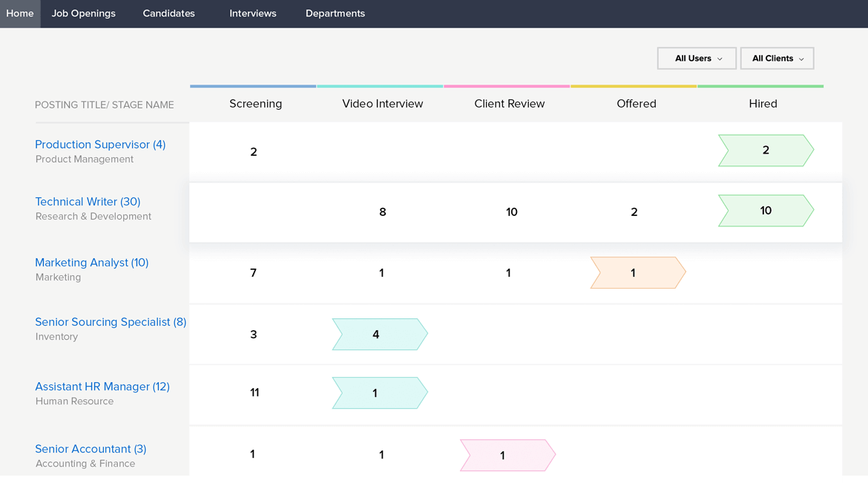Click Technical Writer Video Interview count 8

click(x=383, y=211)
